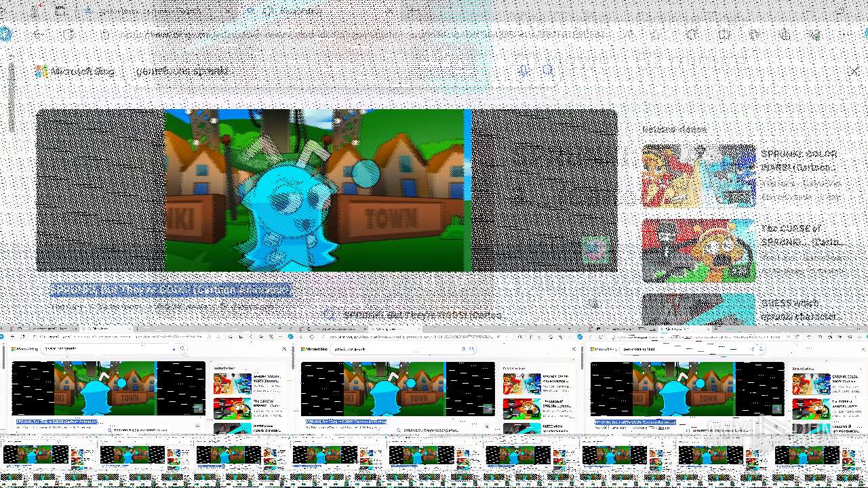Click the Microsoft Bing logo
This screenshot has height=488, width=868.
click(75, 71)
